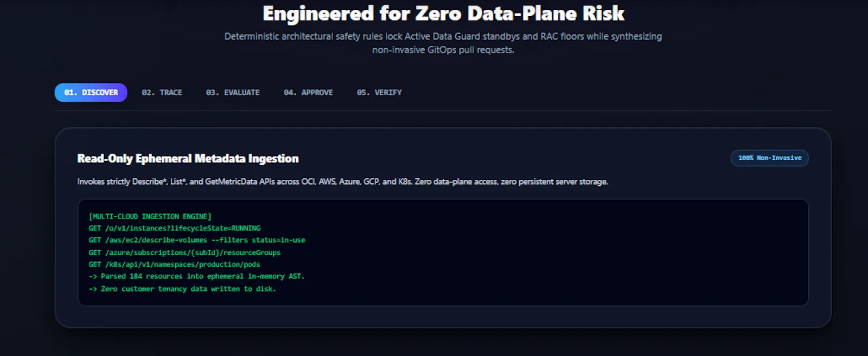Select the Zero customer tenancy data line

[x=183, y=289]
